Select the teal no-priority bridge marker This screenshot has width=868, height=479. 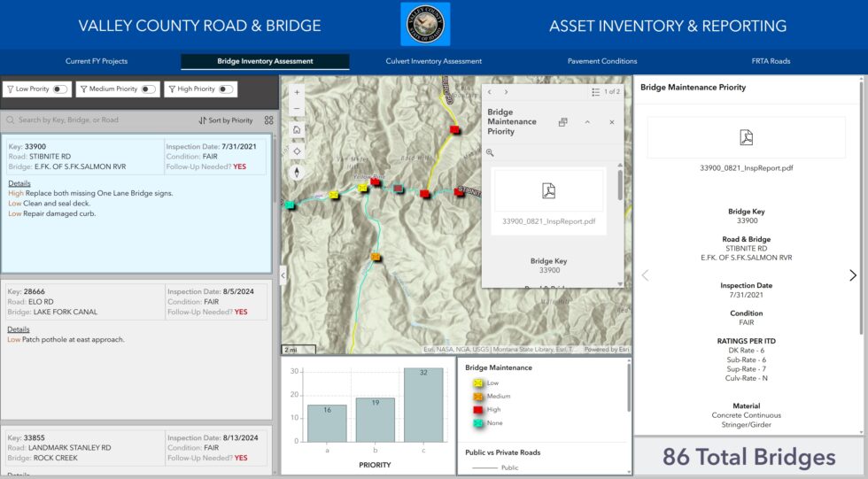click(x=290, y=205)
